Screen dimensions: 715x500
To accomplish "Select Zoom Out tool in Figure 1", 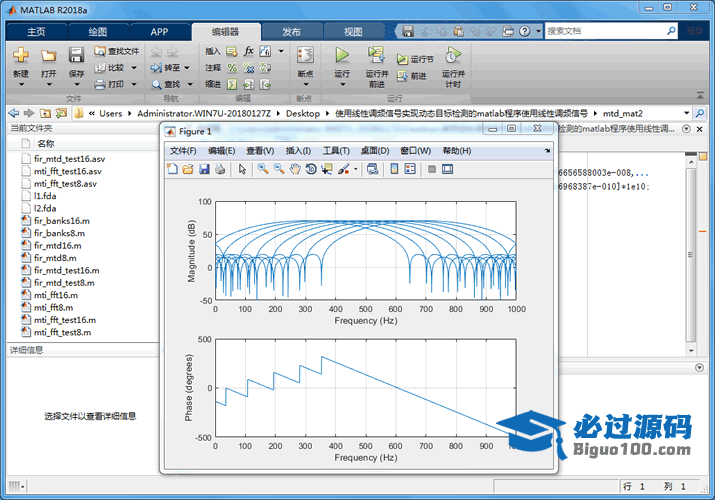I will click(279, 169).
